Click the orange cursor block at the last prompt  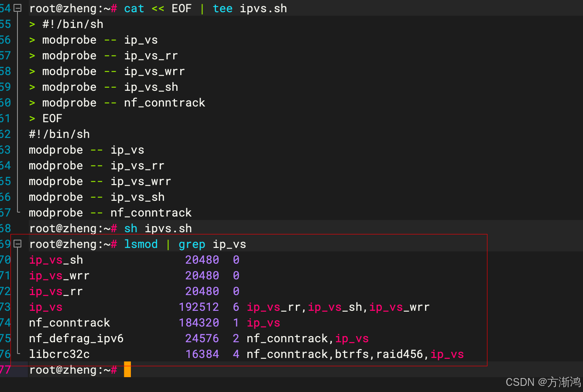click(x=127, y=369)
